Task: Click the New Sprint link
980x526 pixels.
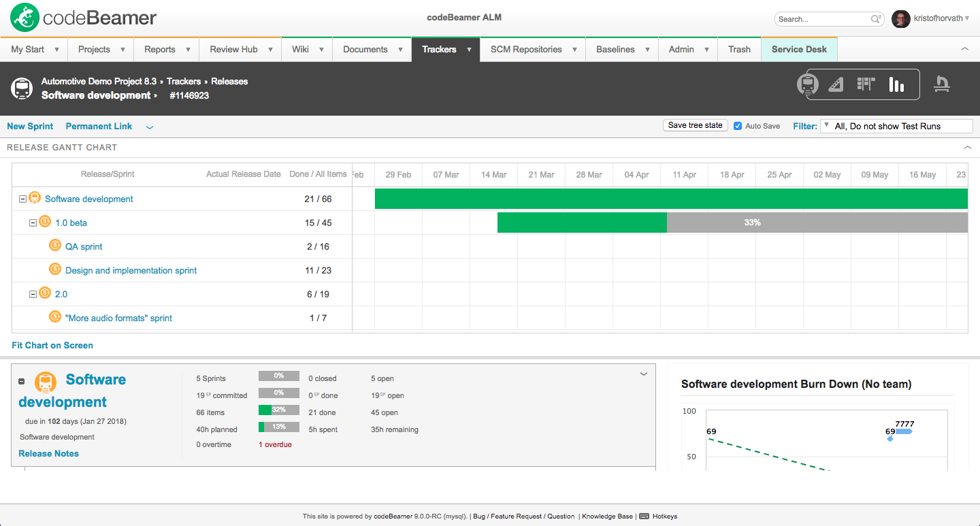Action: (30, 126)
